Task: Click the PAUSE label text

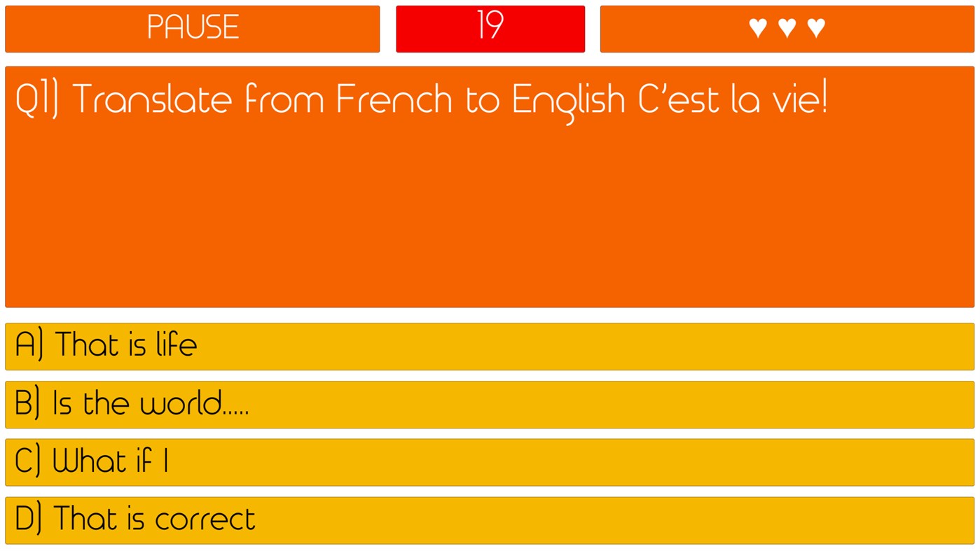Action: (192, 28)
